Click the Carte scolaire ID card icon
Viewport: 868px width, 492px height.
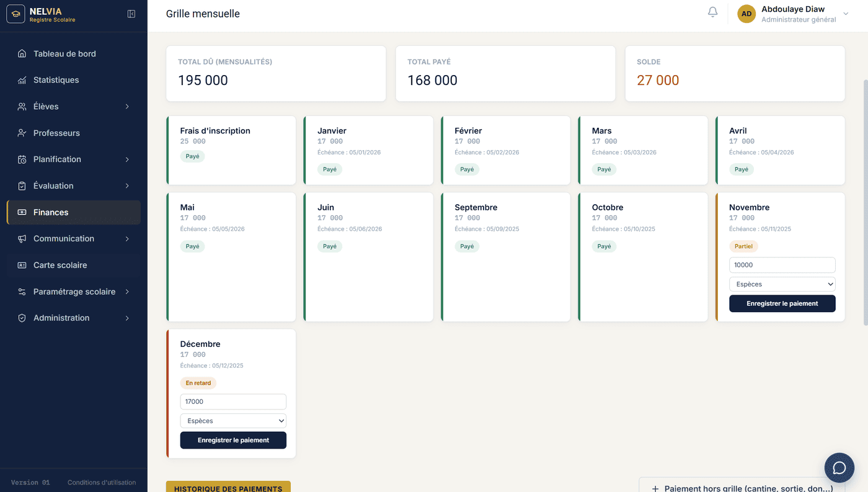point(22,265)
